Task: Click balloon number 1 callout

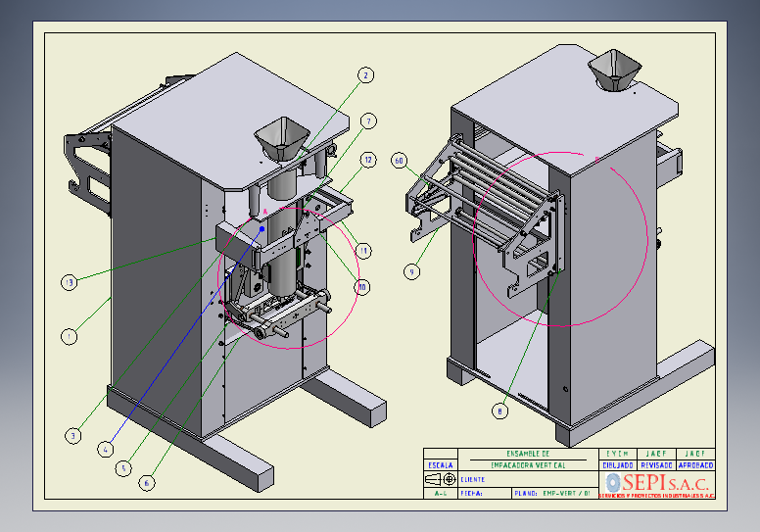Action: 69,336
